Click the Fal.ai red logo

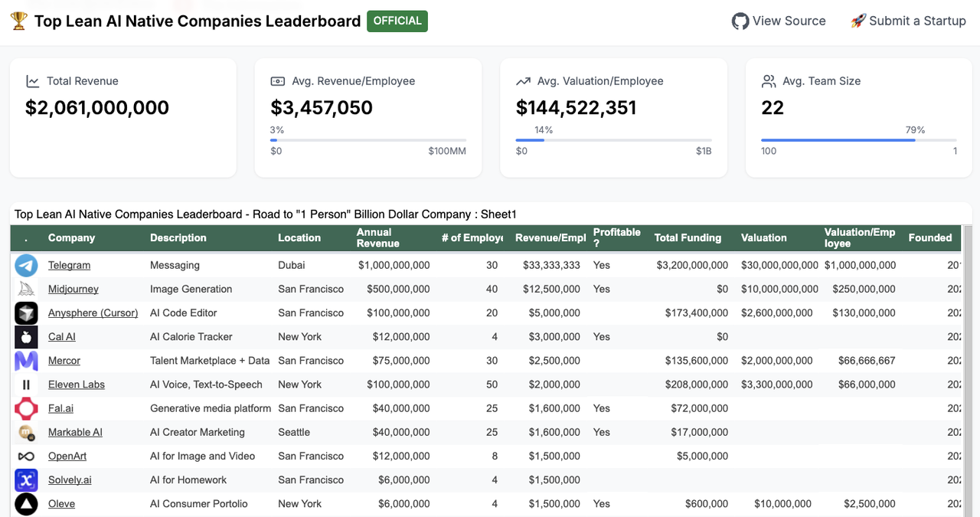point(26,408)
